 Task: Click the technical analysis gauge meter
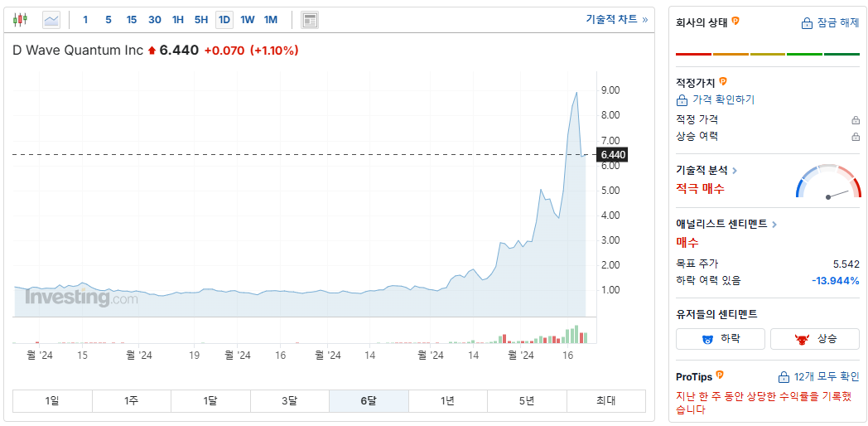pyautogui.click(x=828, y=182)
